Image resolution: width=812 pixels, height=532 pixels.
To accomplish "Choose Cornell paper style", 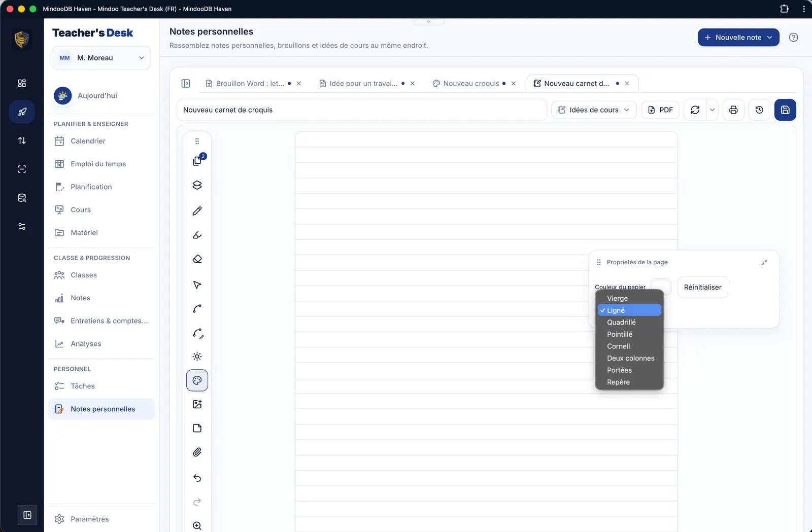I will coord(629,346).
